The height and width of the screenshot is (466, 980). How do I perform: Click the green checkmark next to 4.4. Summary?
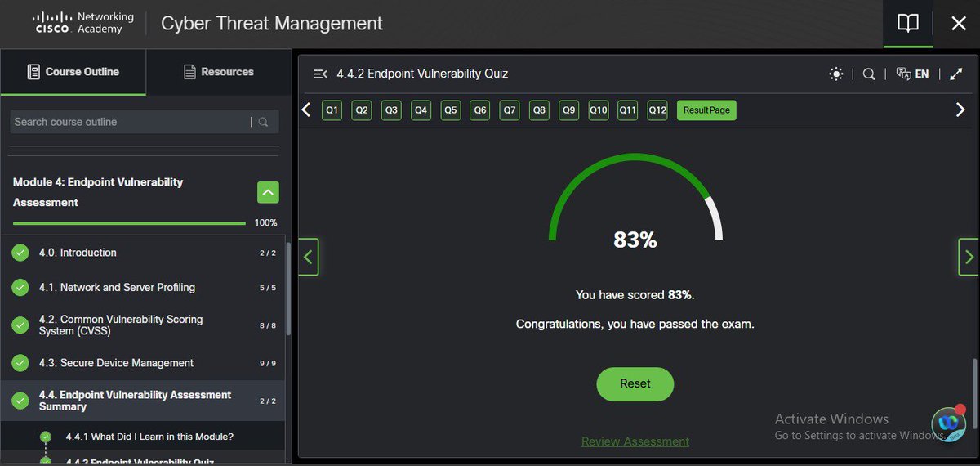tap(20, 401)
